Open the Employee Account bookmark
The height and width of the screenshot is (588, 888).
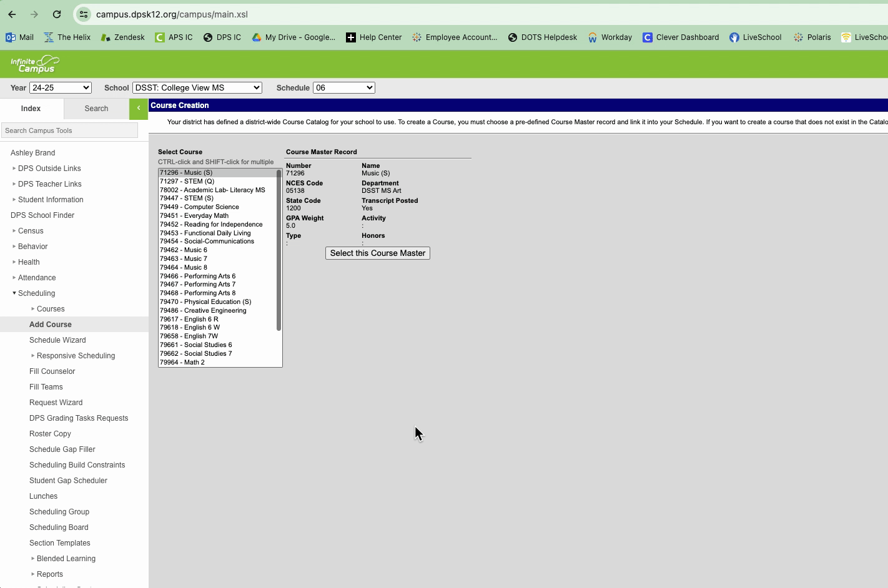coord(455,37)
